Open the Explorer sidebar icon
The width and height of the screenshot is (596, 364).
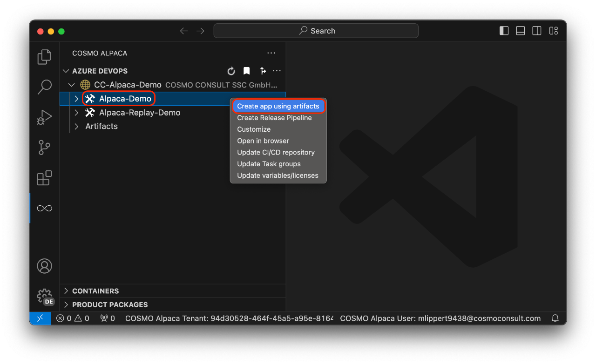(44, 56)
